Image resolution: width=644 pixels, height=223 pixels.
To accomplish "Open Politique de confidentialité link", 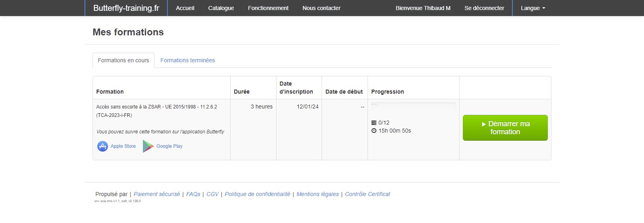I will 257,194.
